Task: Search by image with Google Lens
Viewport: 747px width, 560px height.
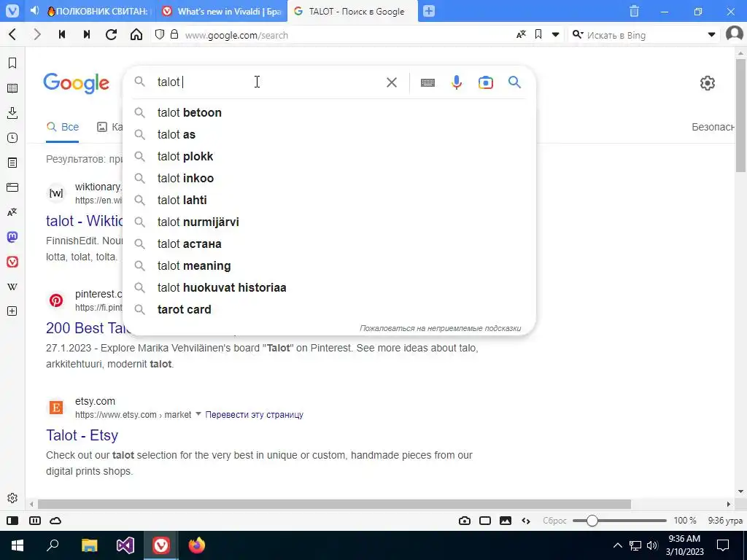Action: 485,82
